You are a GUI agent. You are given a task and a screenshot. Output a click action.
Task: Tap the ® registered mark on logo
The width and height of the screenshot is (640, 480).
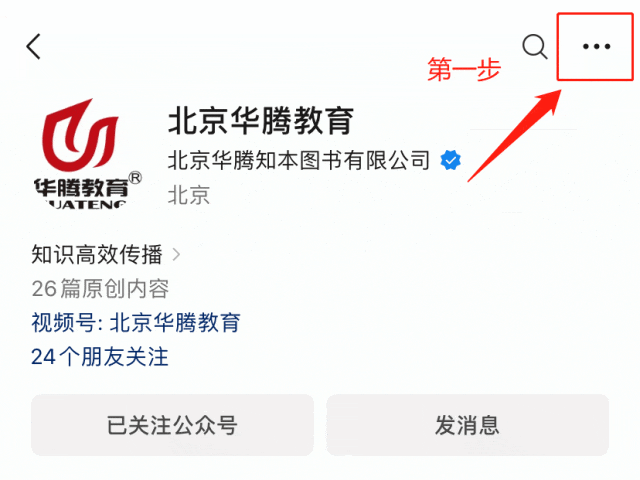coord(135,178)
